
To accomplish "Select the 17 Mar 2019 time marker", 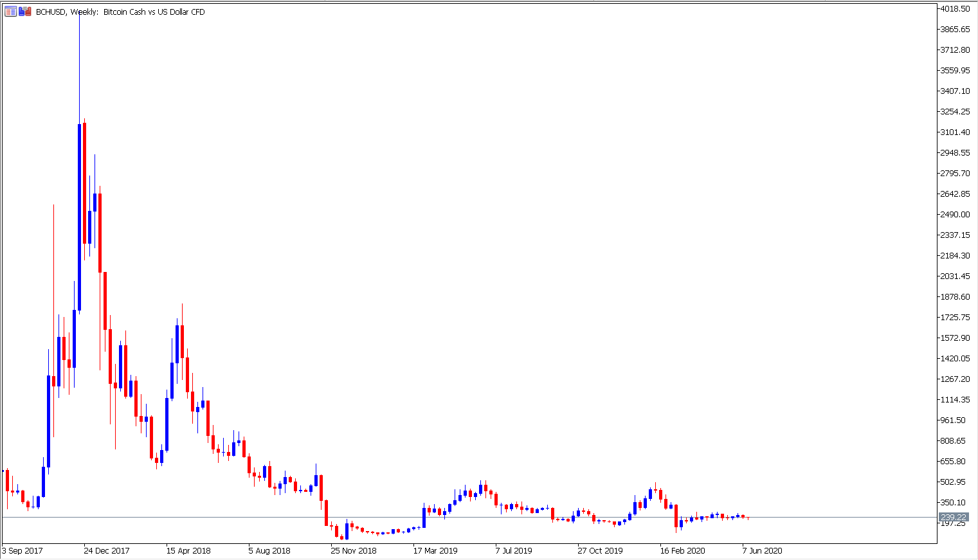I will coord(435,551).
